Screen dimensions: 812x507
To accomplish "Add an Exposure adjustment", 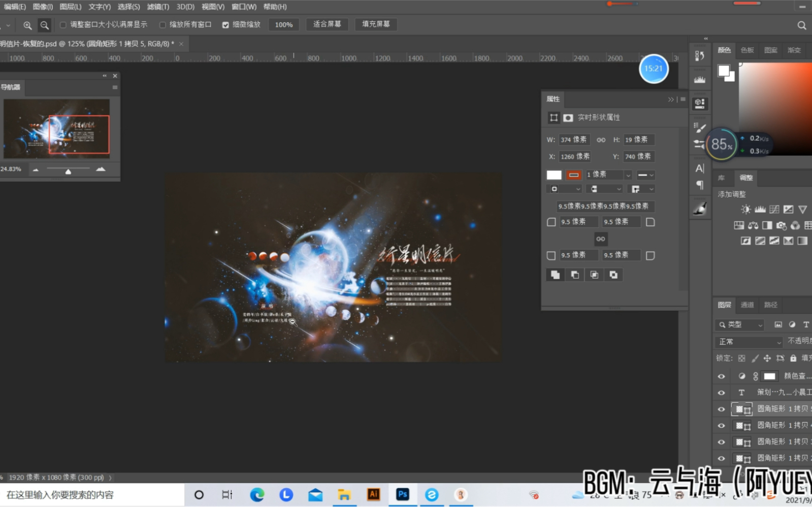I will 788,209.
